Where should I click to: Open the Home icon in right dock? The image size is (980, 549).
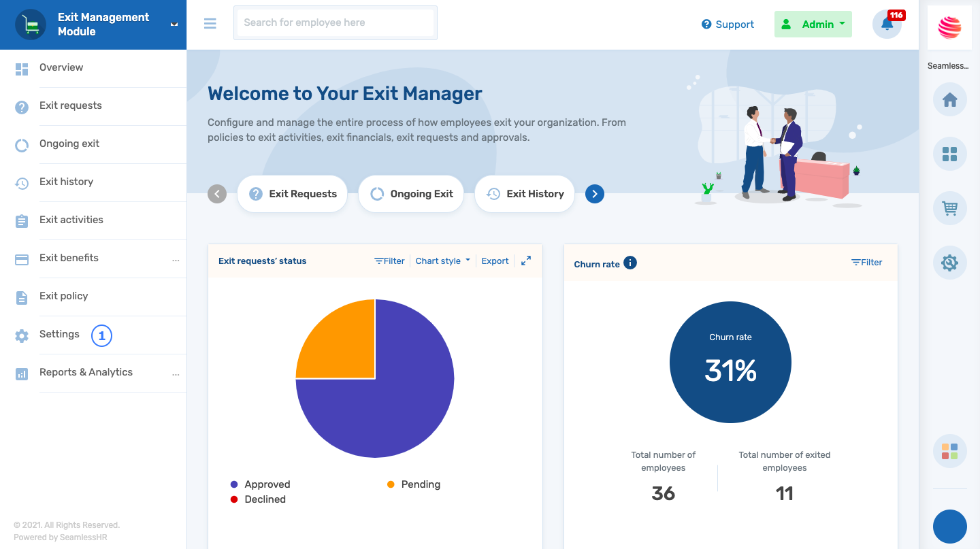tap(949, 99)
